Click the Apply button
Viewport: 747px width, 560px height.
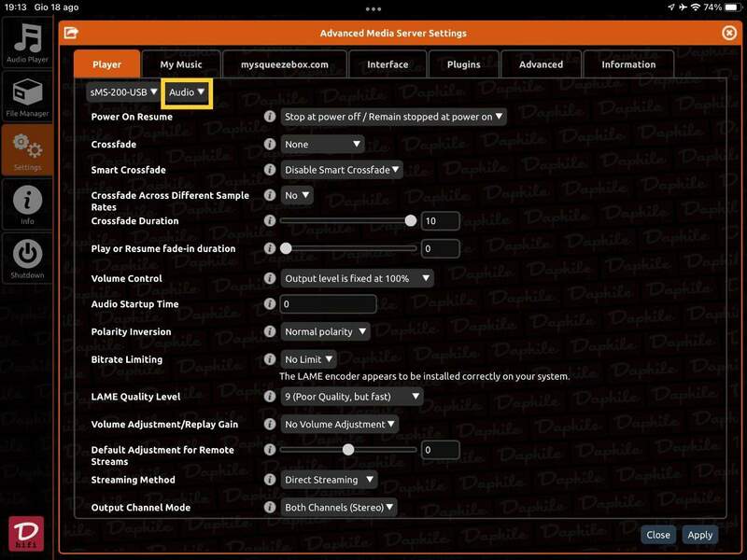pos(699,535)
